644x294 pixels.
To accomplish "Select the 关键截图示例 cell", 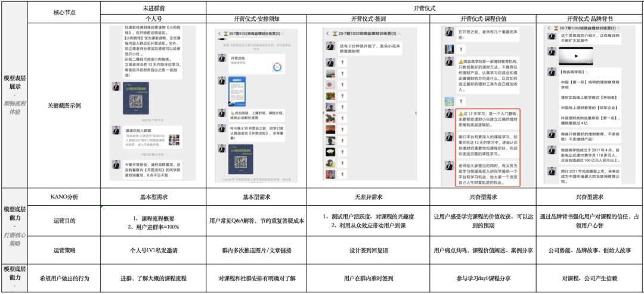I will 64,106.
